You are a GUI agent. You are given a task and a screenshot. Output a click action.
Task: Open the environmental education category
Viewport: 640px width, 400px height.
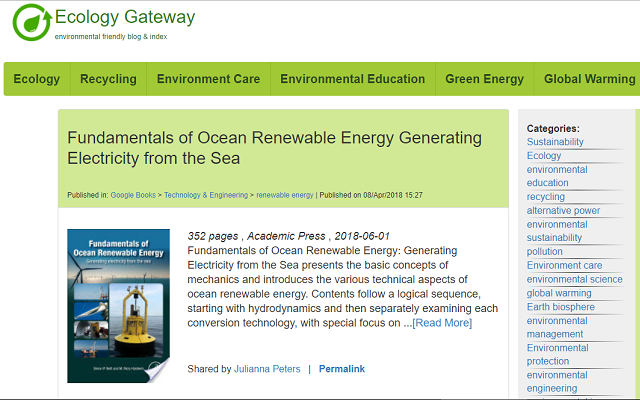point(557,176)
